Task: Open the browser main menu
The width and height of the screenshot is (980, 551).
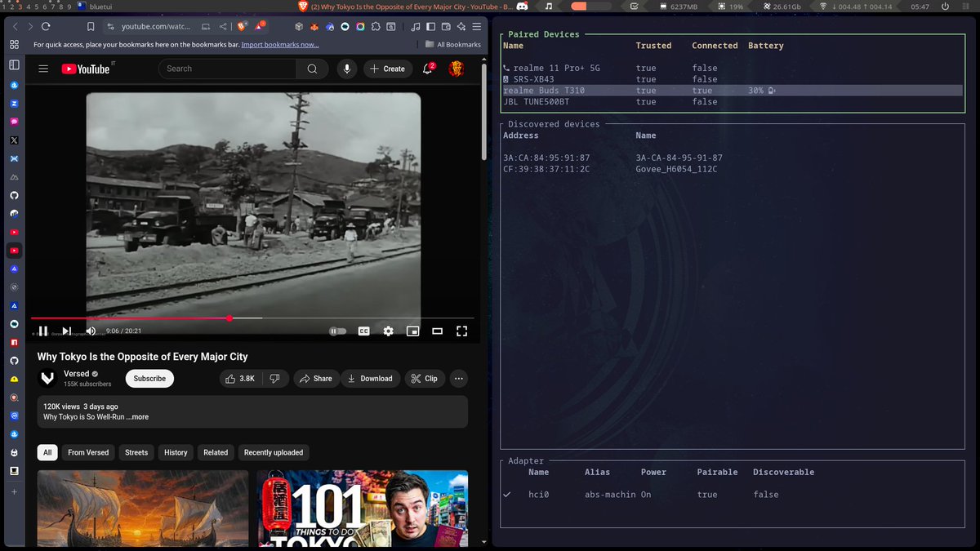Action: pyautogui.click(x=477, y=26)
